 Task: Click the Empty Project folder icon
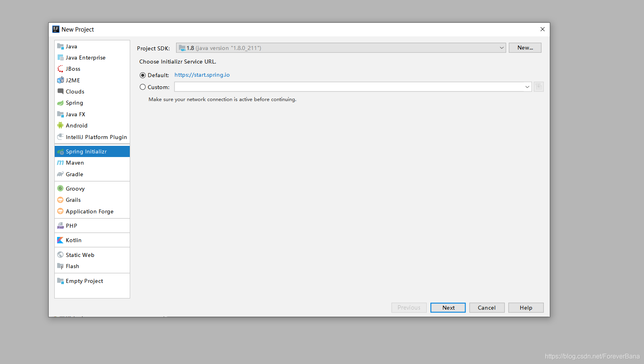pyautogui.click(x=60, y=280)
